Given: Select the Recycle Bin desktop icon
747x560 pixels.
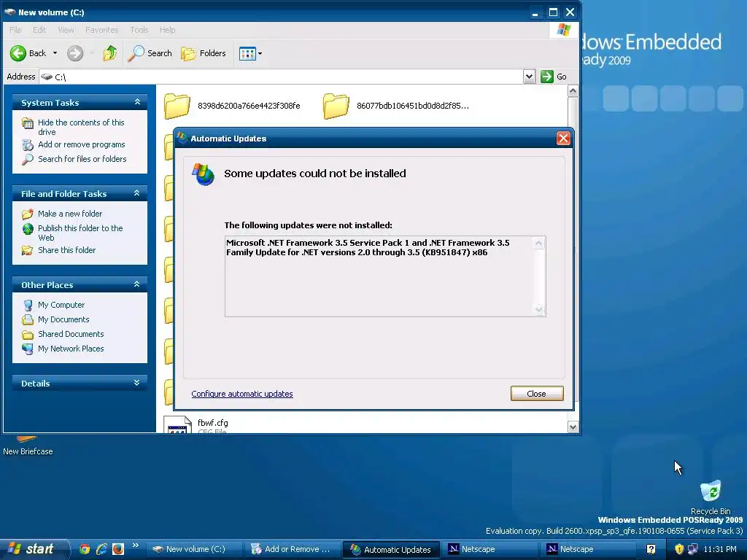Looking at the screenshot, I should (711, 497).
